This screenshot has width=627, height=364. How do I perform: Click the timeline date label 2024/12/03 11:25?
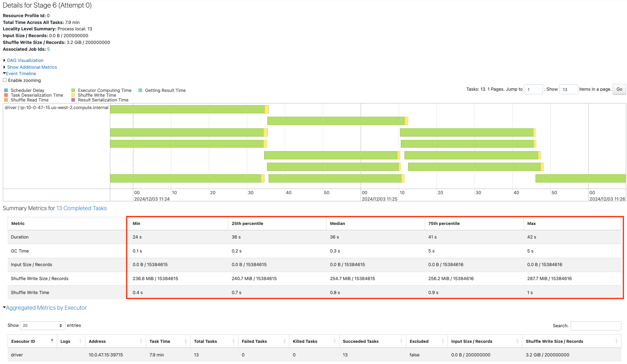coord(380,199)
